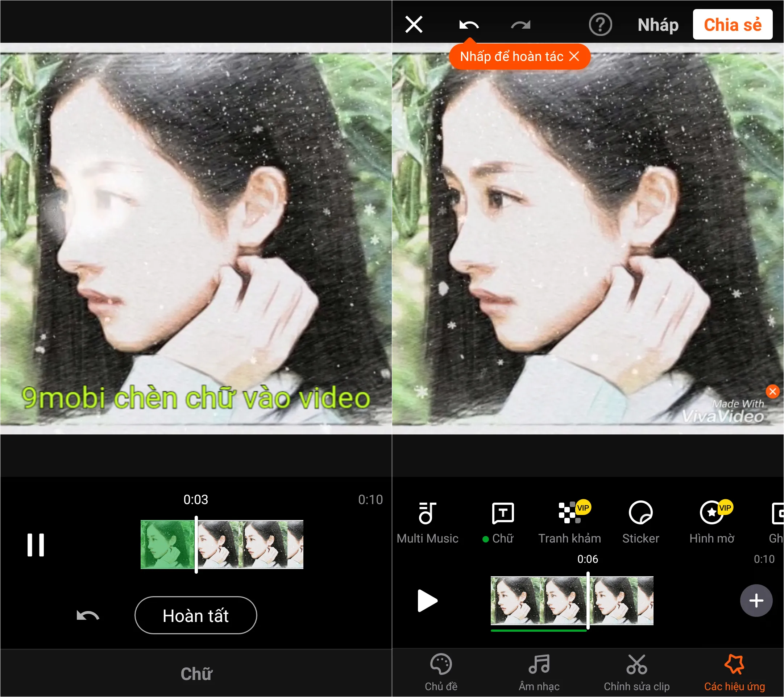The image size is (784, 697).
Task: Add a clip with the plus button
Action: 756,601
